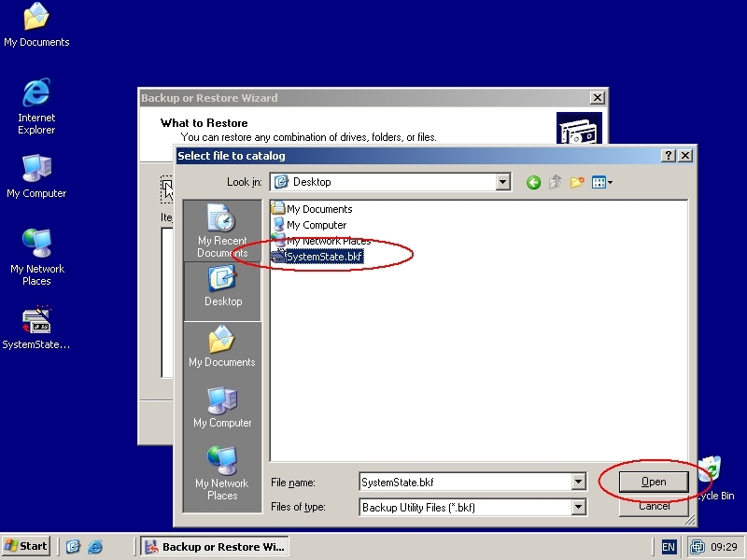Close the Select file to catalog dialog
The height and width of the screenshot is (560, 747).
point(685,155)
